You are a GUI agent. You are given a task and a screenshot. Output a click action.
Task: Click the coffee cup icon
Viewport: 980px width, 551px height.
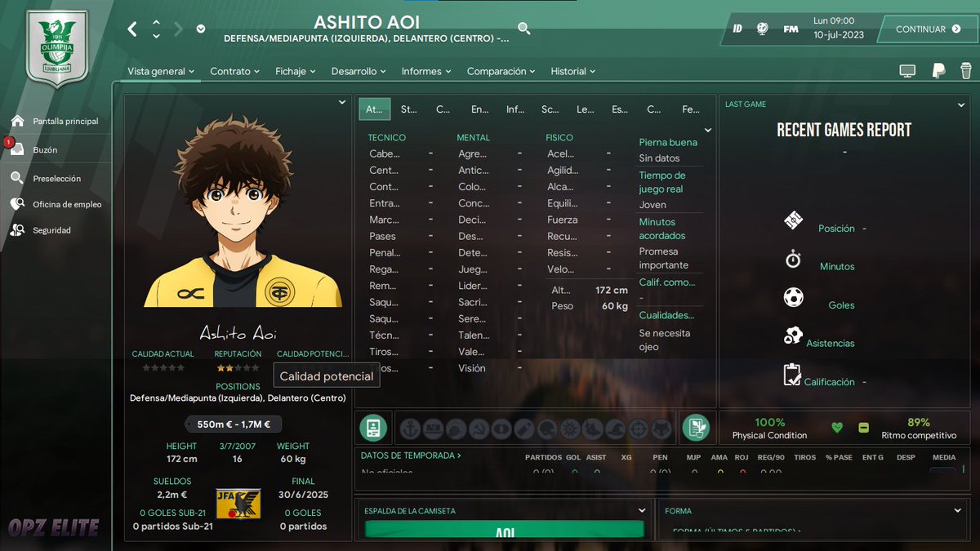click(966, 72)
